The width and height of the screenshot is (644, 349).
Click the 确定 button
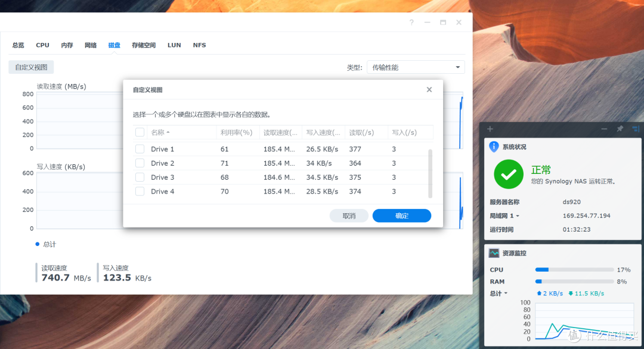pyautogui.click(x=401, y=215)
